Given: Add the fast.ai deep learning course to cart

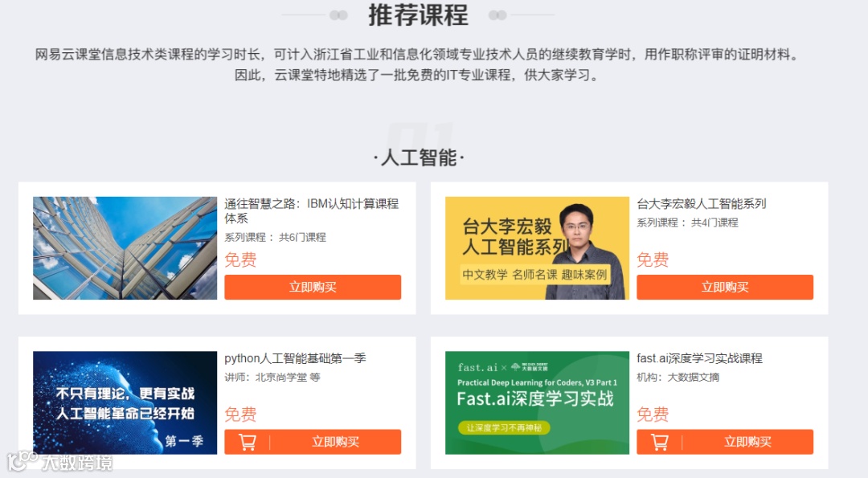Looking at the screenshot, I should (659, 442).
